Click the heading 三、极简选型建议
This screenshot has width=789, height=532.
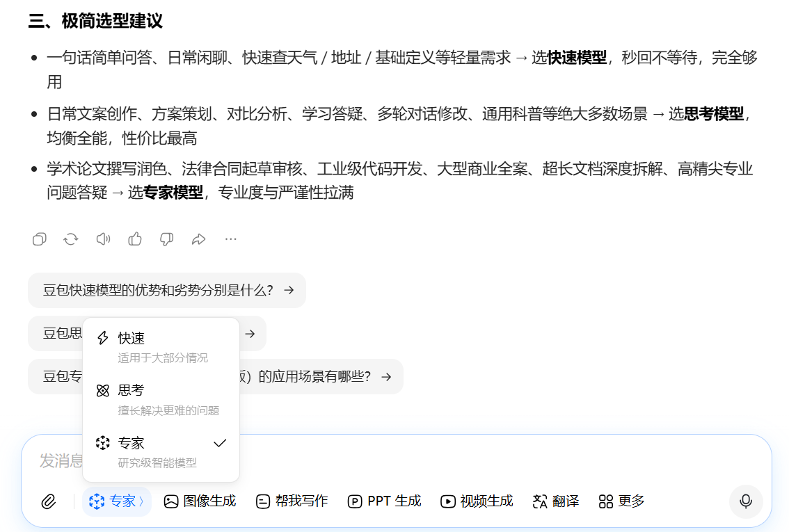click(95, 21)
